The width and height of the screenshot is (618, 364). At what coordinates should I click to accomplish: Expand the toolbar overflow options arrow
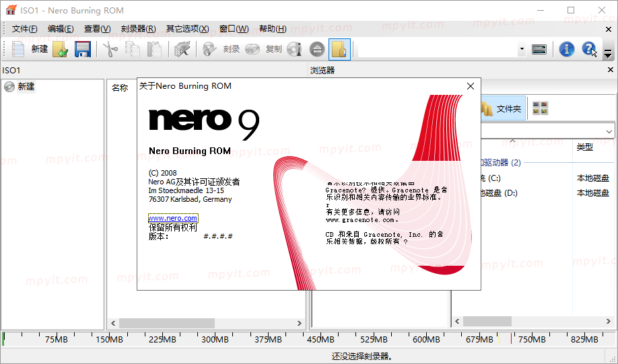tap(608, 54)
